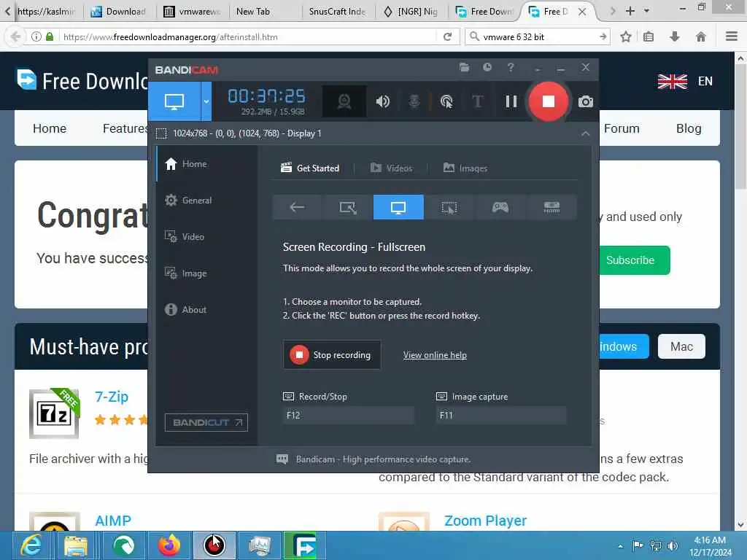747x560 pixels.
Task: Toggle the microphone recording icon
Action: click(x=414, y=101)
